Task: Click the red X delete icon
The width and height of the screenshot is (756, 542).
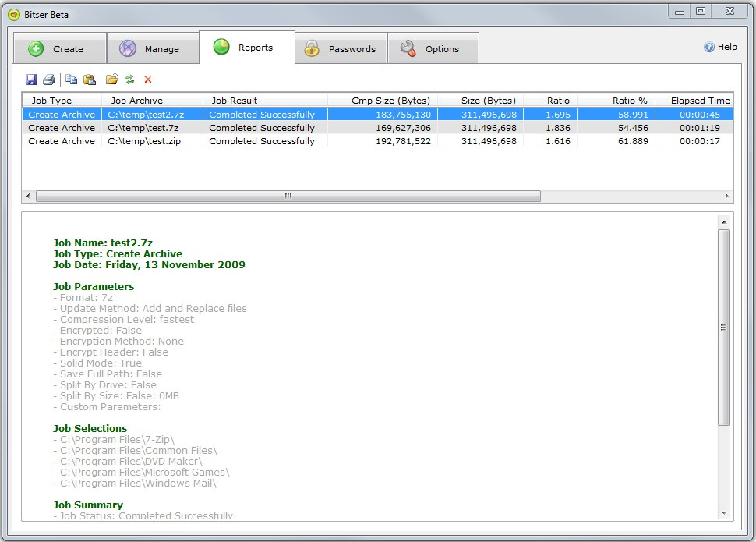Action: 148,80
